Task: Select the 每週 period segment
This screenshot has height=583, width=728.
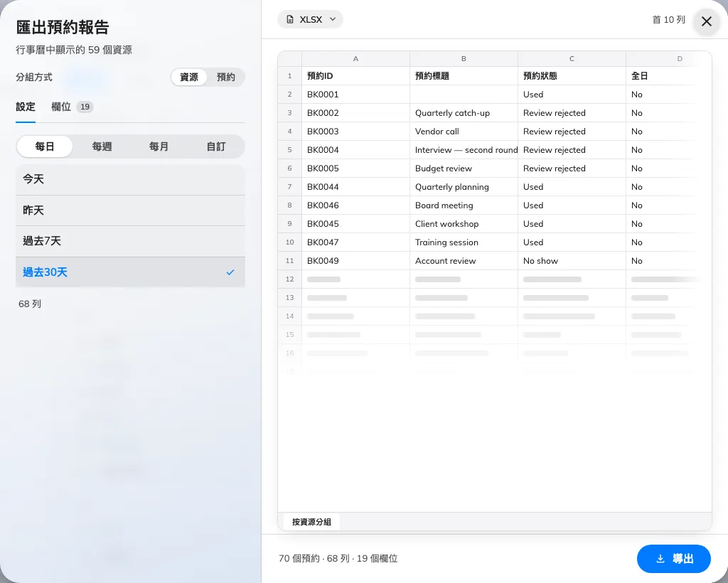Action: click(102, 146)
